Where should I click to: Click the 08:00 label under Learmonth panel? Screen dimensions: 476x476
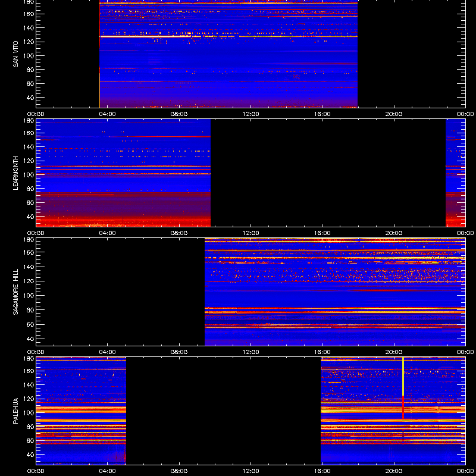pos(179,233)
